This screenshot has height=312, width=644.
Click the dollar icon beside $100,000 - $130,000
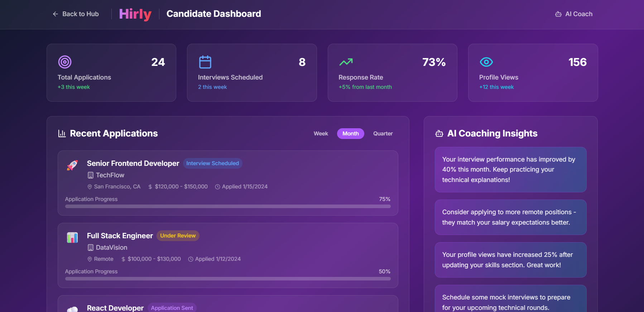point(123,259)
